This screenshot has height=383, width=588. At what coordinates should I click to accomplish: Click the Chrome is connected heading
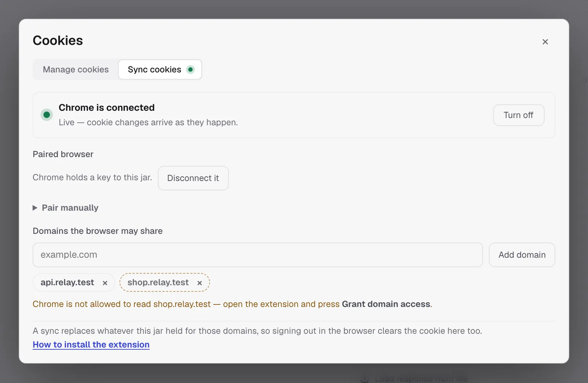106,108
